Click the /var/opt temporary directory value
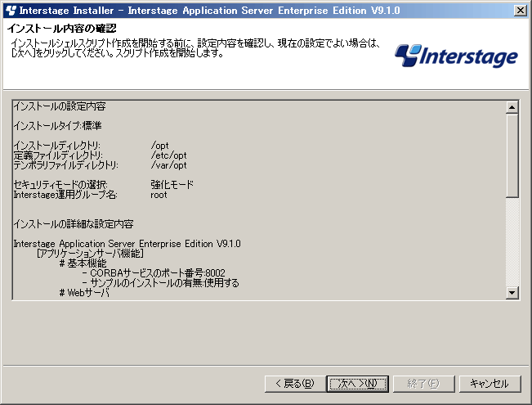The width and height of the screenshot is (532, 405). [168, 165]
